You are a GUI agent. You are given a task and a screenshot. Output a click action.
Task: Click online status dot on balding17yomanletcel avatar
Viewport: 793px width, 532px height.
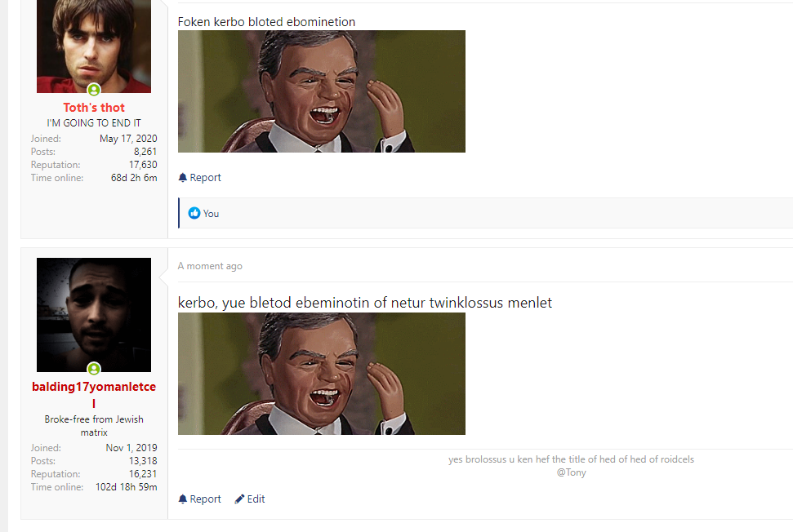pos(94,369)
